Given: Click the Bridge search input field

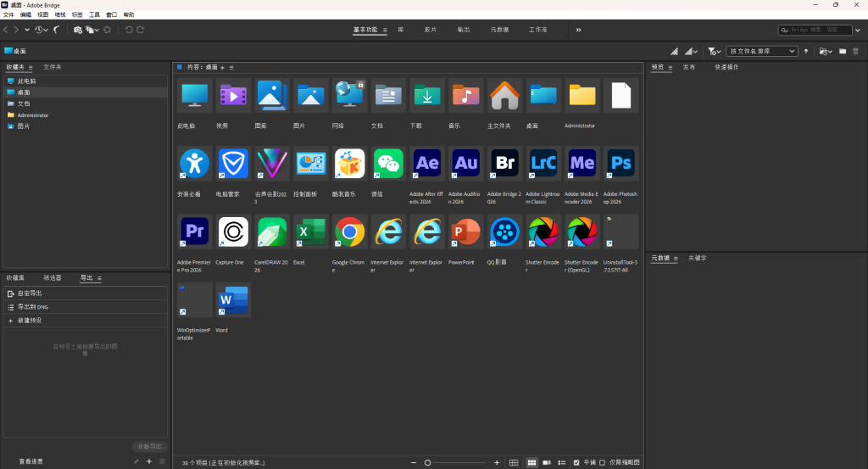Looking at the screenshot, I should point(815,30).
